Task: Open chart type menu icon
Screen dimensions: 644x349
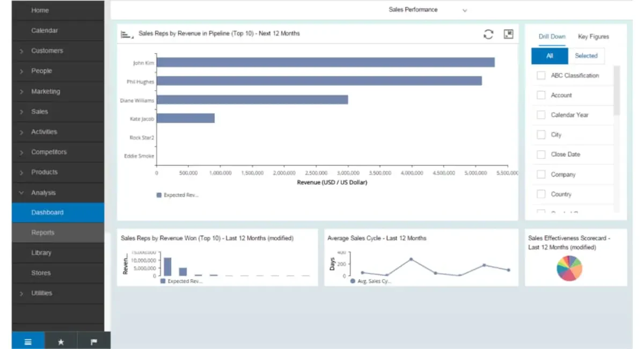Action: click(127, 34)
